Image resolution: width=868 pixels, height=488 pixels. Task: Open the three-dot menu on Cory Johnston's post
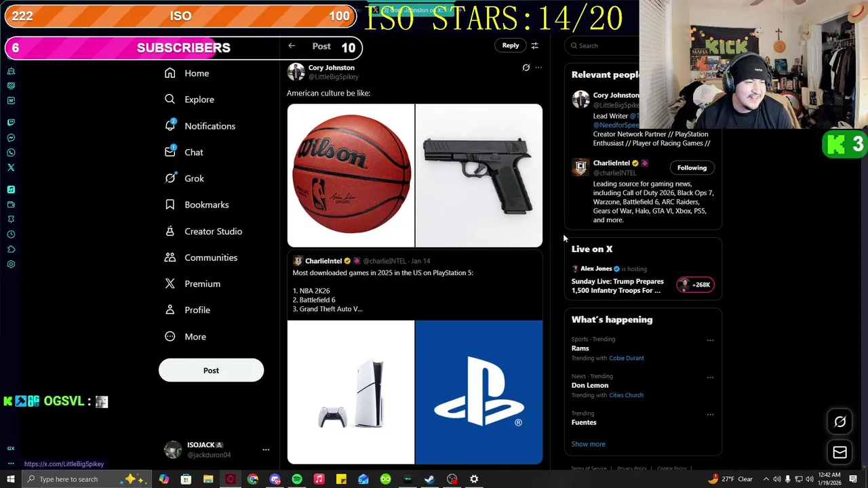click(x=538, y=68)
